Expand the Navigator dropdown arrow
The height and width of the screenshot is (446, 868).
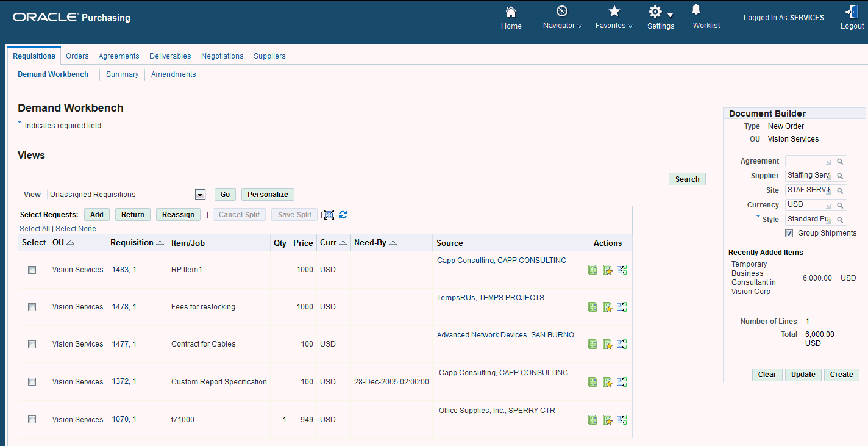(579, 26)
